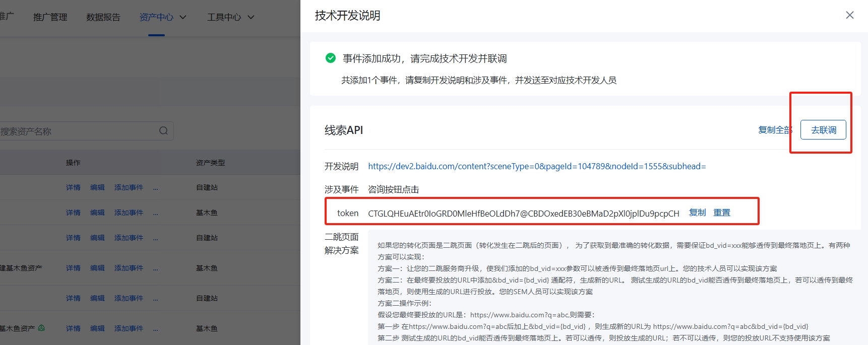
Task: Reset the token with 重置
Action: (x=721, y=213)
